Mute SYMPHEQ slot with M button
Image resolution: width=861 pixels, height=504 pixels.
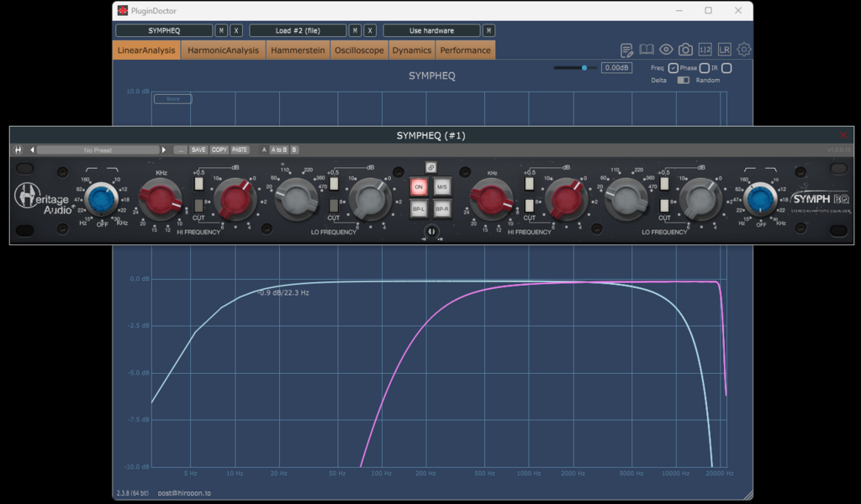(x=221, y=31)
